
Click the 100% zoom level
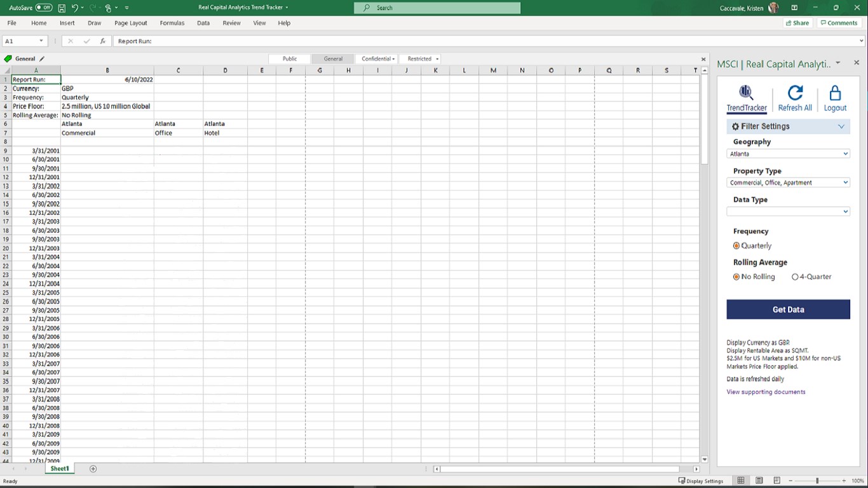tap(857, 481)
